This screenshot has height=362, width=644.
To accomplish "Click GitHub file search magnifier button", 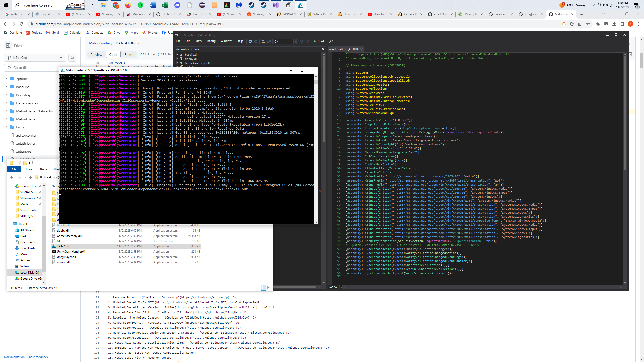I will pyautogui.click(x=72, y=58).
